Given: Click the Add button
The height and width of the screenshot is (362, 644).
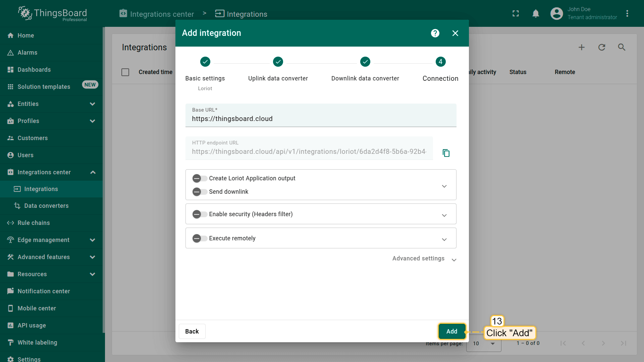Looking at the screenshot, I should tap(451, 331).
